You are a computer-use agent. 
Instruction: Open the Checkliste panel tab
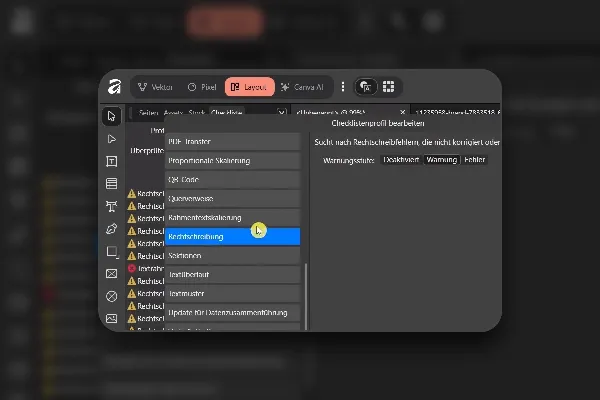227,113
